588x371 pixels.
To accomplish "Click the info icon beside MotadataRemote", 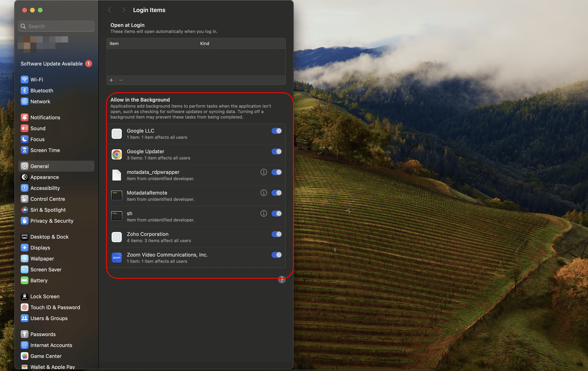I will [263, 193].
